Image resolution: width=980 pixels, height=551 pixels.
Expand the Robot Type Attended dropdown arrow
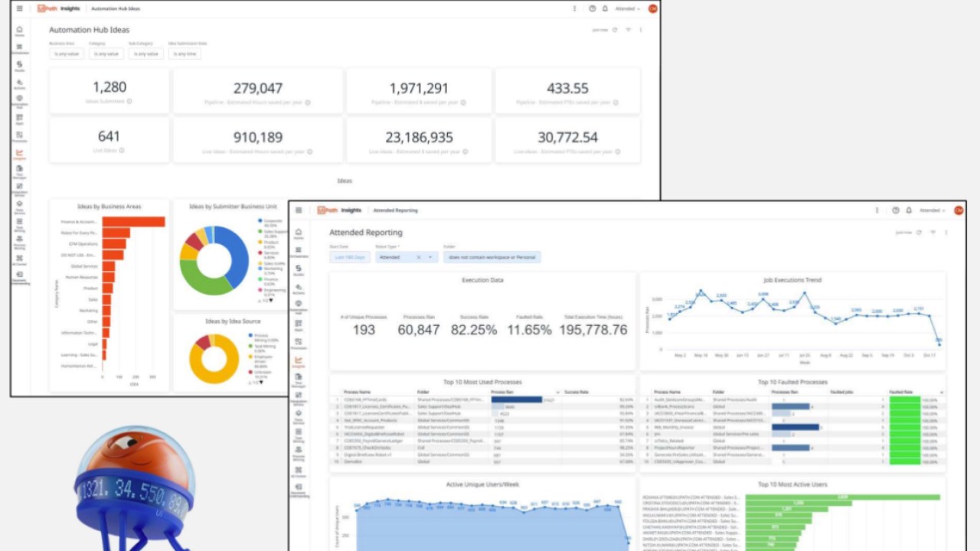[x=431, y=257]
